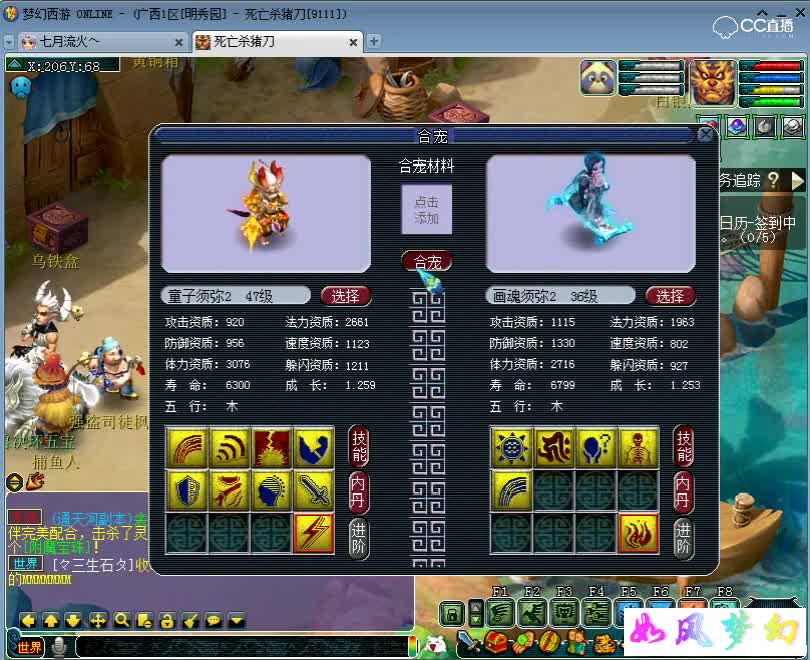The image size is (810, 660).
Task: Select the right pet's sun wheel skill icon
Action: [511, 447]
